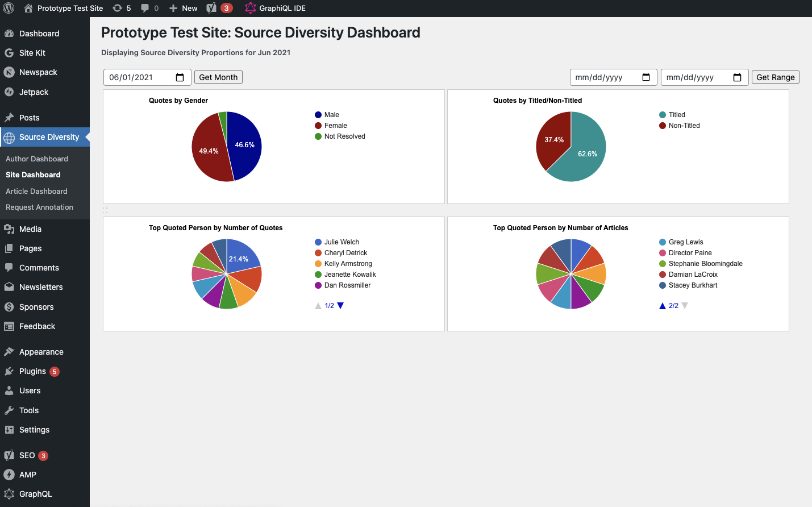Click the green Not Resolved color swatch
812x507 pixels.
pyautogui.click(x=318, y=136)
